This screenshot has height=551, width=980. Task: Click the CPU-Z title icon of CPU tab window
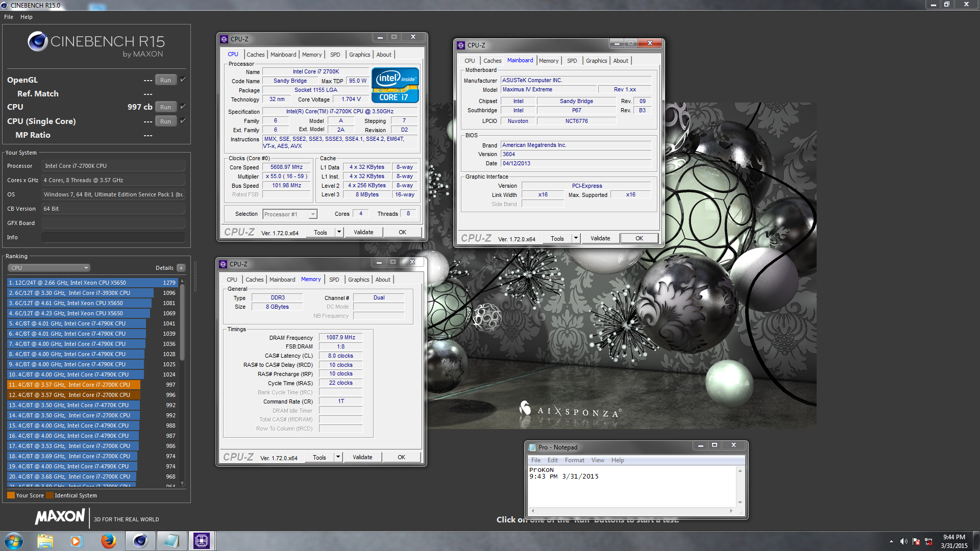click(x=224, y=39)
